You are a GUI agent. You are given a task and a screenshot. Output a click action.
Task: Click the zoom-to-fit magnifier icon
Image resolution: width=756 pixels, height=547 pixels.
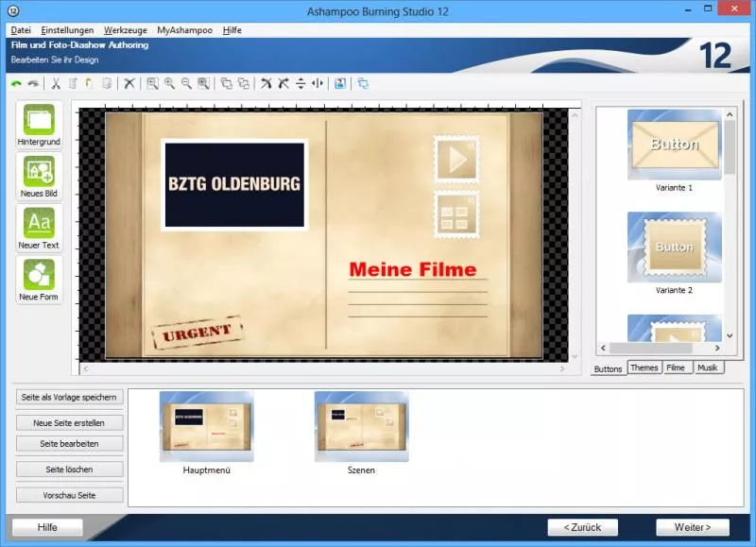(152, 84)
